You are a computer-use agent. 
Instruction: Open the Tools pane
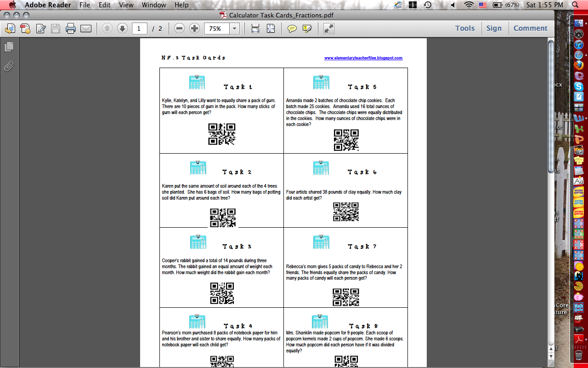point(465,28)
